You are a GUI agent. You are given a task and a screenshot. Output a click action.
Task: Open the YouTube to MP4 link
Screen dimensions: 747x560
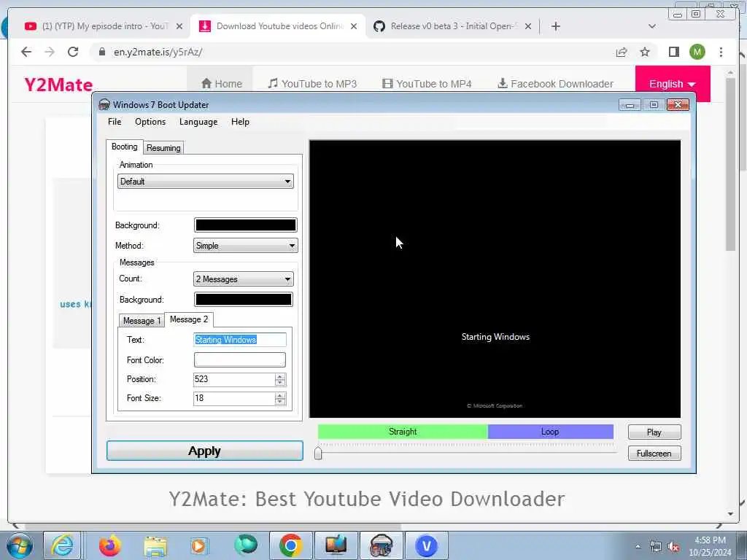coord(427,84)
